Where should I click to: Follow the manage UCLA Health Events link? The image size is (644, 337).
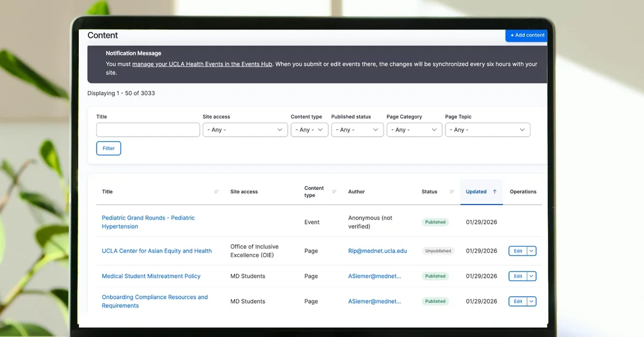202,64
